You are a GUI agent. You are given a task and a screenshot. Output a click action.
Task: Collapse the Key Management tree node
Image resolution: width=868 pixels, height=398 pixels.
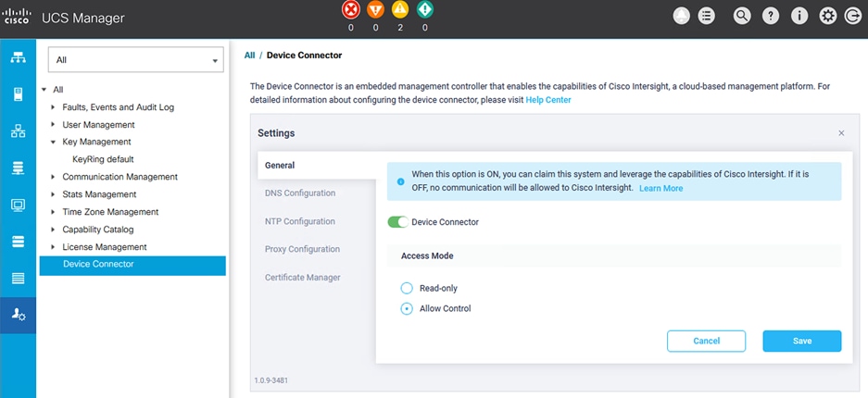pos(53,143)
